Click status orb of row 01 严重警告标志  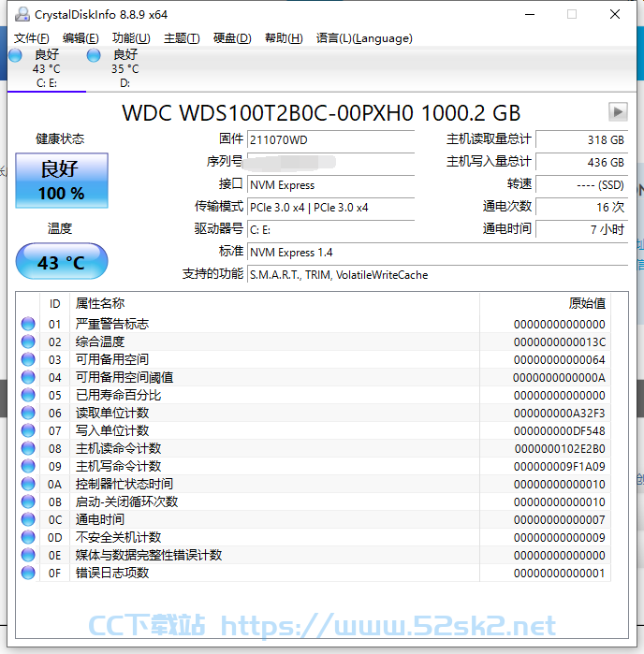(28, 324)
